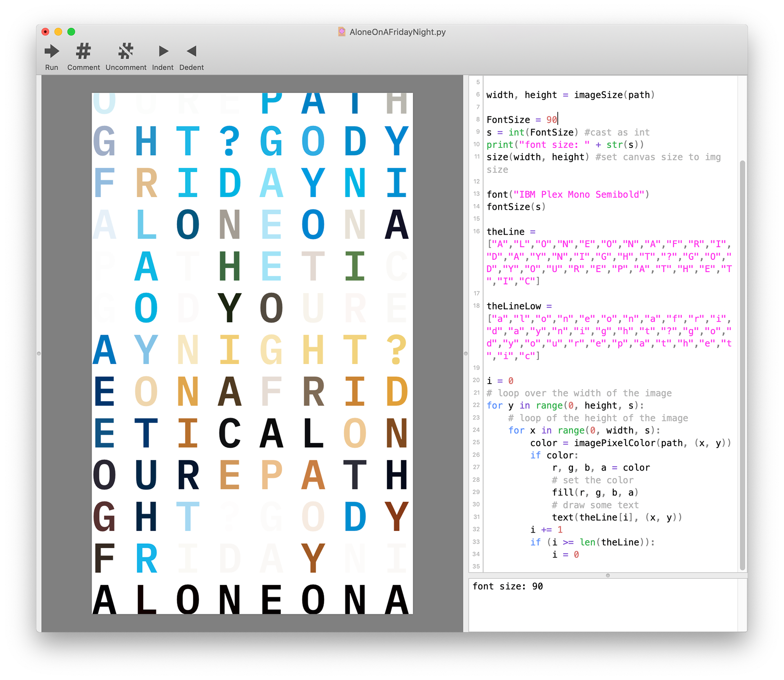Click the divider handle between canvas and editor
This screenshot has height=680, width=784.
[465, 353]
